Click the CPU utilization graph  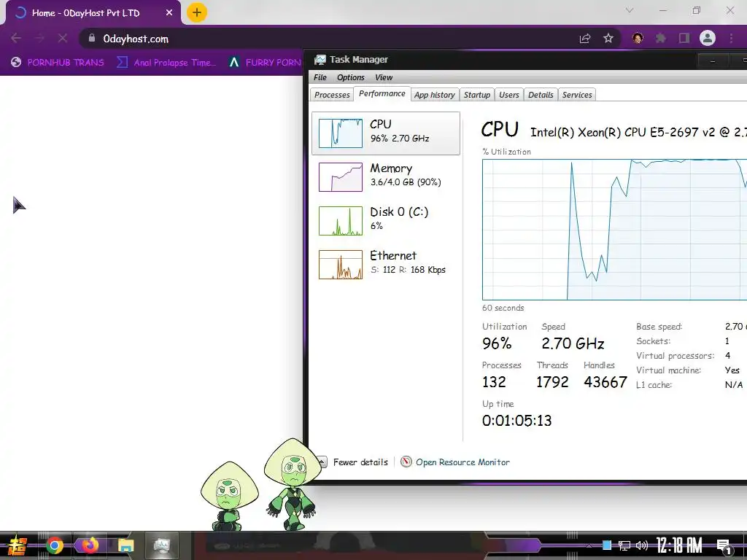click(x=614, y=230)
